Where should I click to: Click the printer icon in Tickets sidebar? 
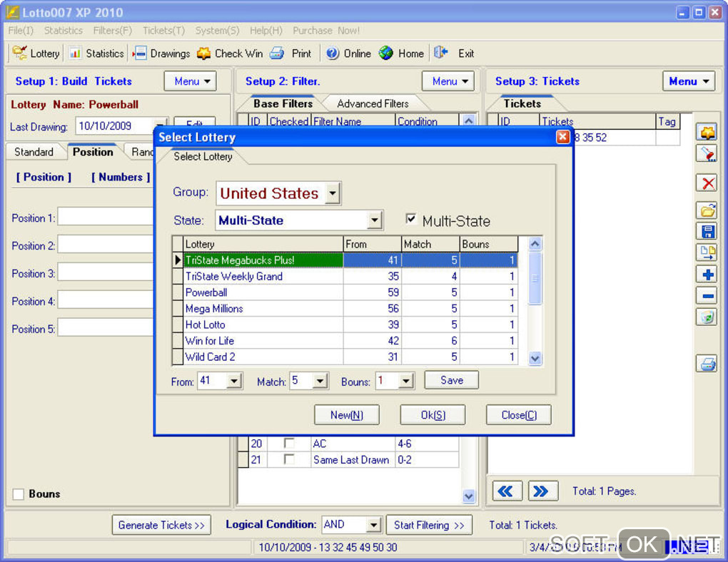click(x=707, y=363)
